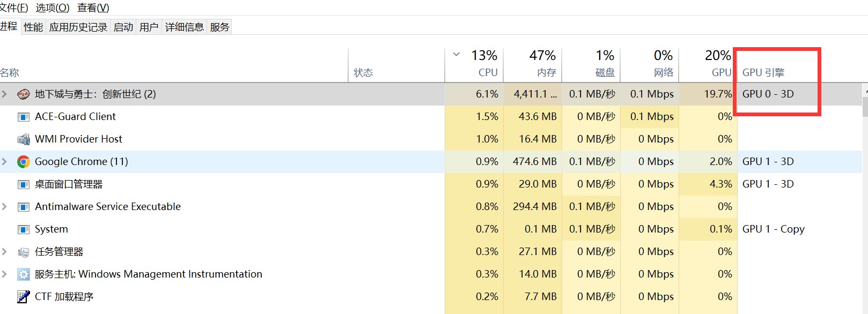The height and width of the screenshot is (314, 868).
Task: Click the 4,411.1 memory value
Action: 535,94
